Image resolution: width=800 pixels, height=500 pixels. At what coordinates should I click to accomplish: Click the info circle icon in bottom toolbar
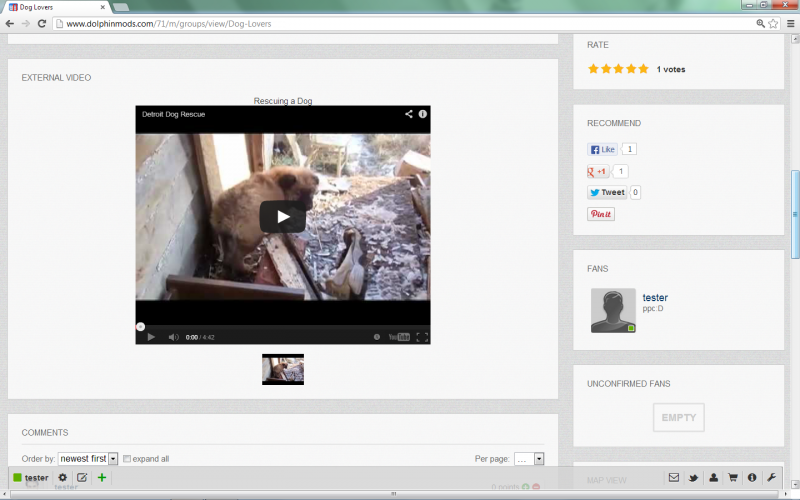[752, 478]
